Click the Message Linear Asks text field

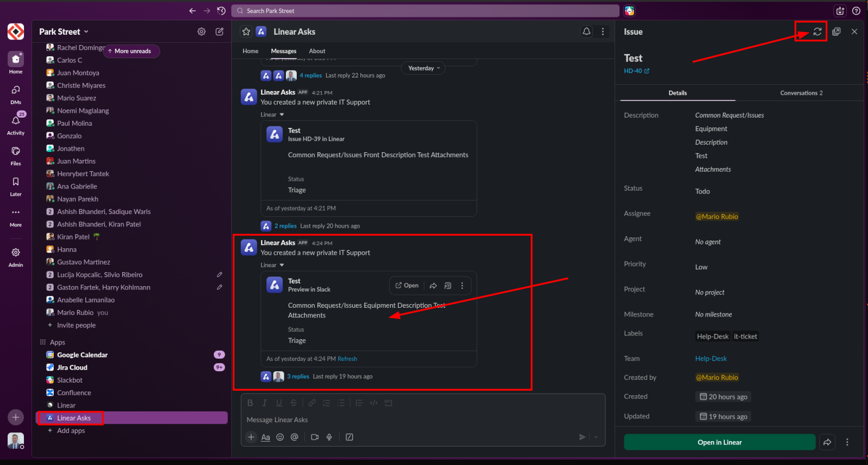pyautogui.click(x=423, y=420)
